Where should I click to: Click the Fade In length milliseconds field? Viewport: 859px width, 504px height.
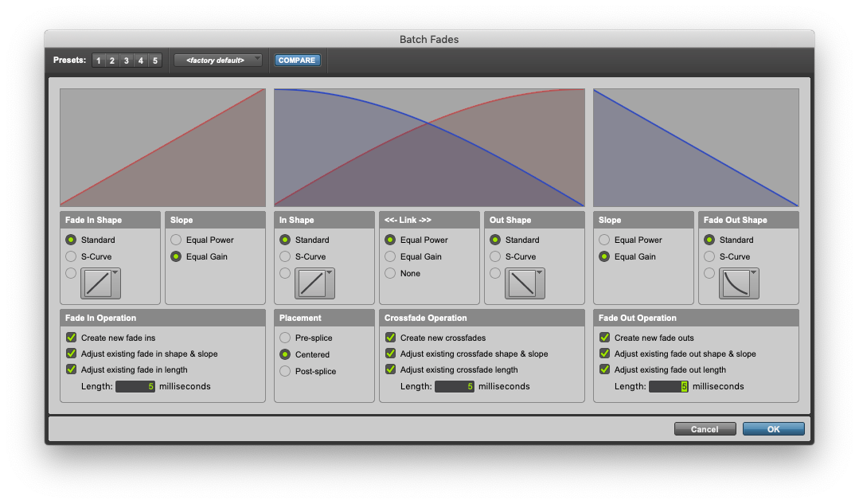click(135, 386)
